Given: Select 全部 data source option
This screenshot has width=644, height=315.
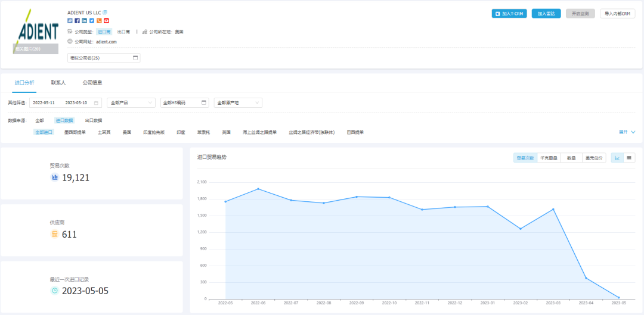Looking at the screenshot, I should (x=39, y=120).
